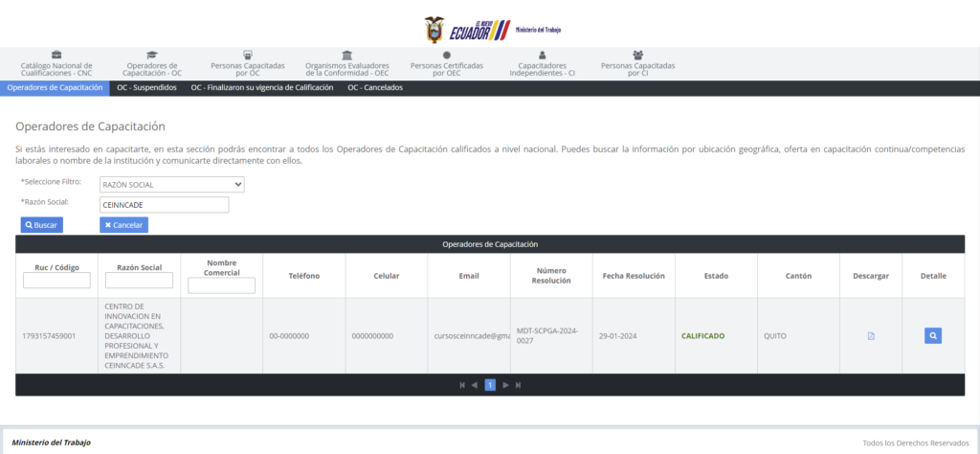Click the group-of-people icon above Personas Capacitadas por CI
Viewport: 980px width, 454px height.
pos(638,55)
